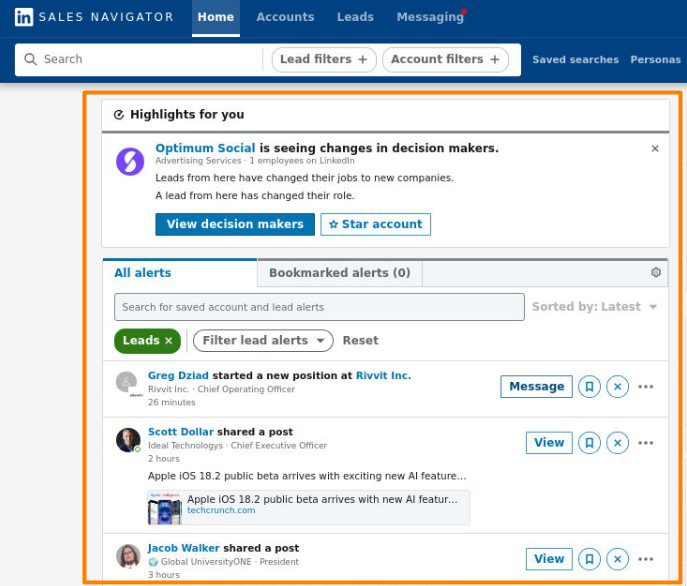Click the Highlights for you heading
687x586 pixels.
187,114
